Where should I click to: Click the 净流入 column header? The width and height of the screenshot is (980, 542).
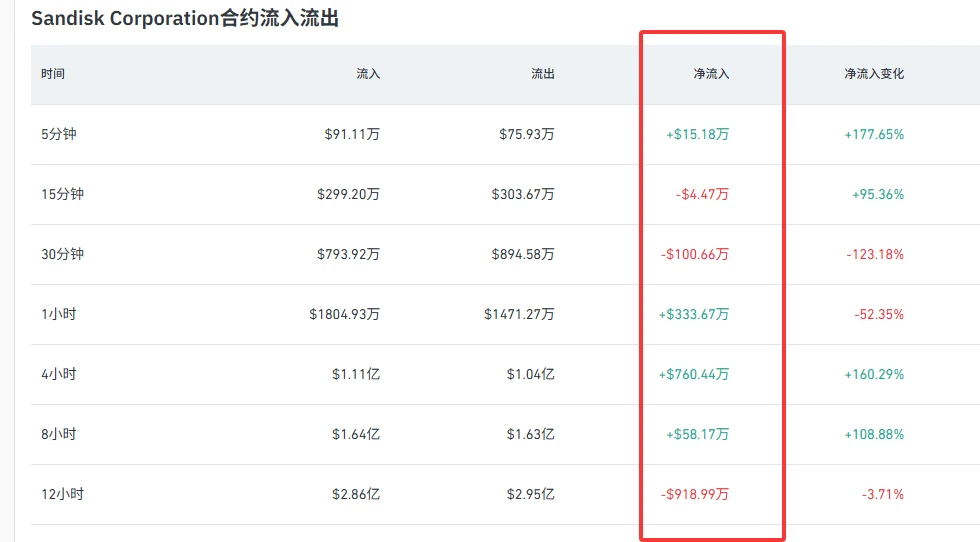coord(711,74)
